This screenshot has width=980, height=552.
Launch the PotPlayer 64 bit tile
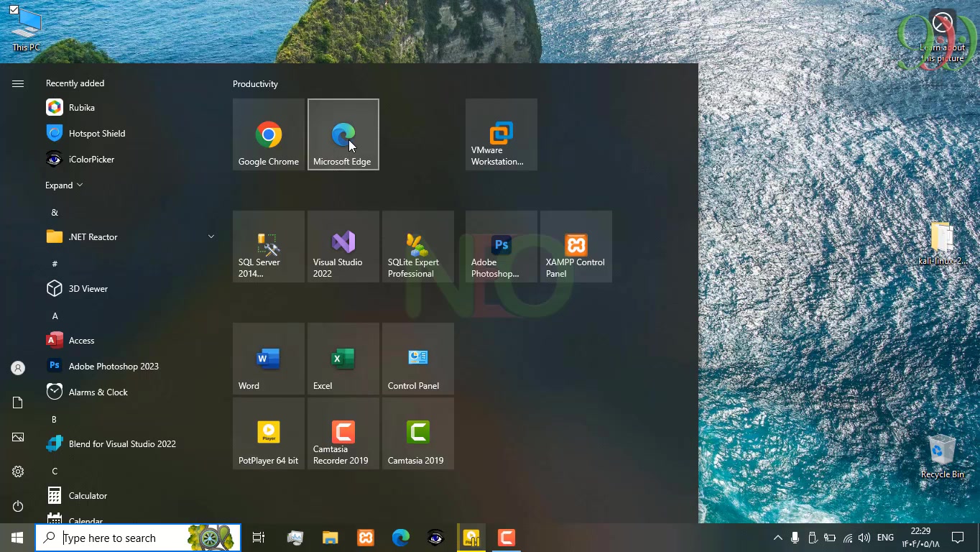[269, 433]
